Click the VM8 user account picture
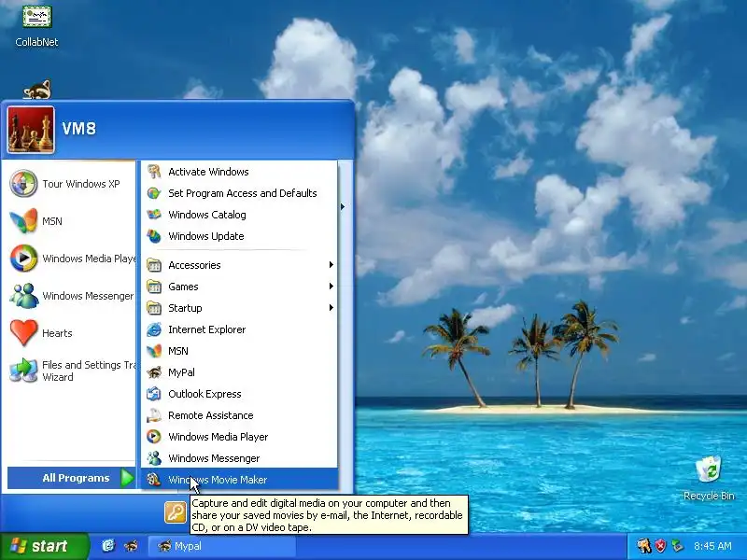The width and height of the screenshot is (747, 560). (31, 130)
